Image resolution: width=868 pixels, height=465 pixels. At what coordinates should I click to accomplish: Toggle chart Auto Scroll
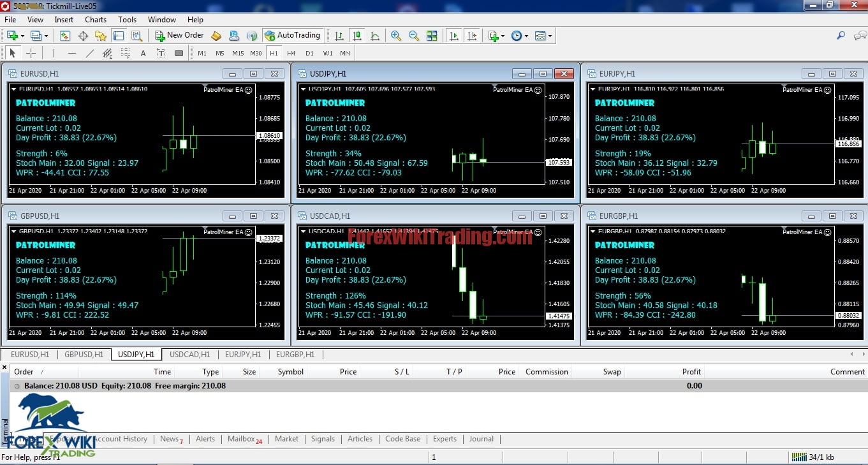pyautogui.click(x=454, y=36)
